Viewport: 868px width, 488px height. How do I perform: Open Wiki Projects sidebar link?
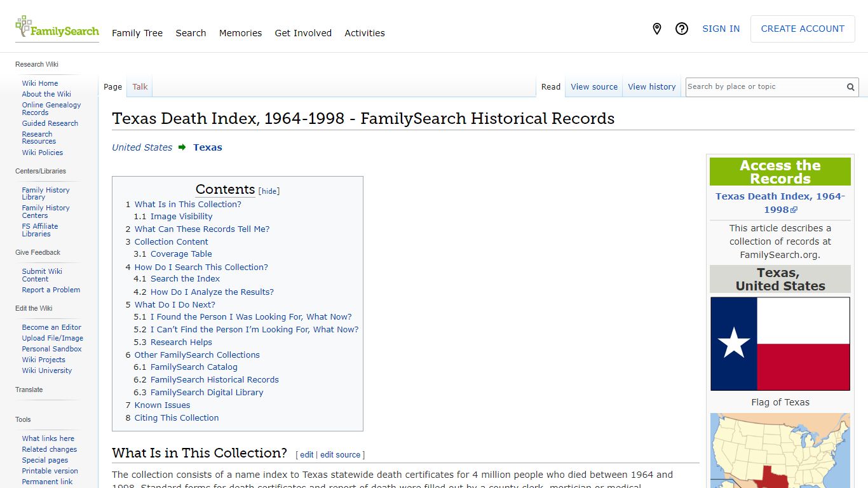(44, 360)
